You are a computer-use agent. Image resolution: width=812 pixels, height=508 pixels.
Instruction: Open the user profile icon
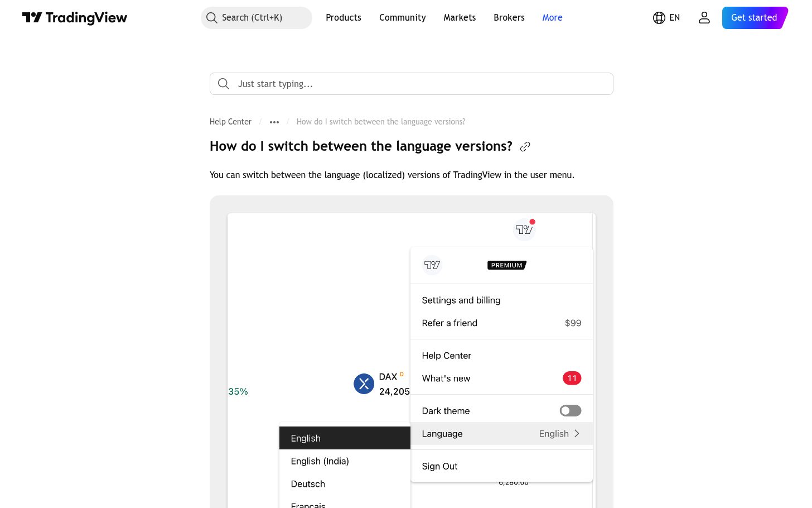(704, 18)
